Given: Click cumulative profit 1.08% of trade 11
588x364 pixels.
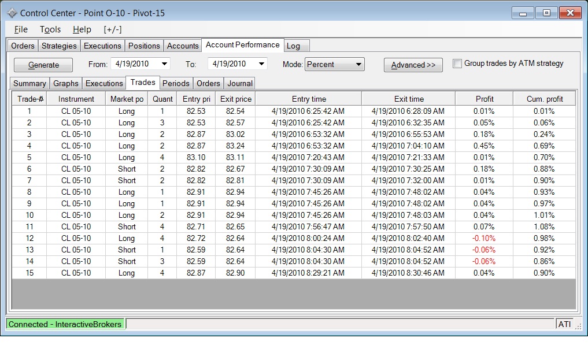Looking at the screenshot, I should tap(544, 227).
